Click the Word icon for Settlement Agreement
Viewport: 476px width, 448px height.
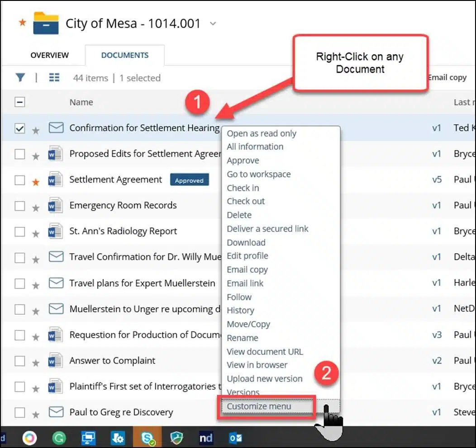pyautogui.click(x=56, y=179)
